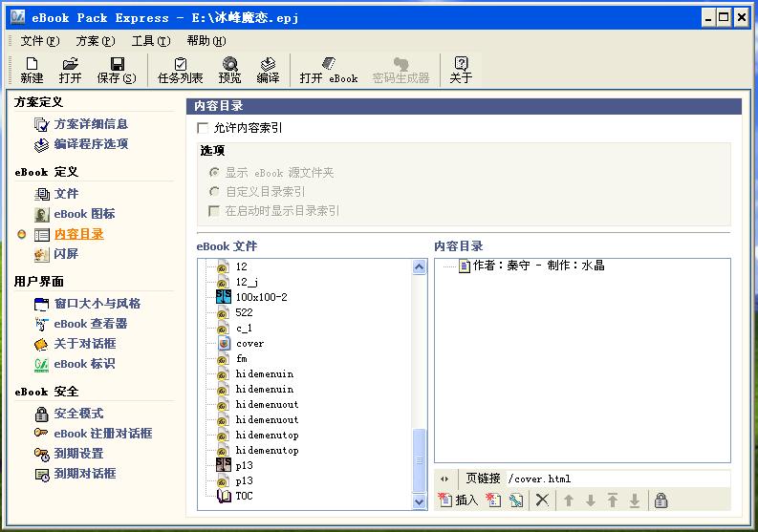Click the 打开 (Open) folder toolbar icon
The width and height of the screenshot is (758, 532).
70,71
